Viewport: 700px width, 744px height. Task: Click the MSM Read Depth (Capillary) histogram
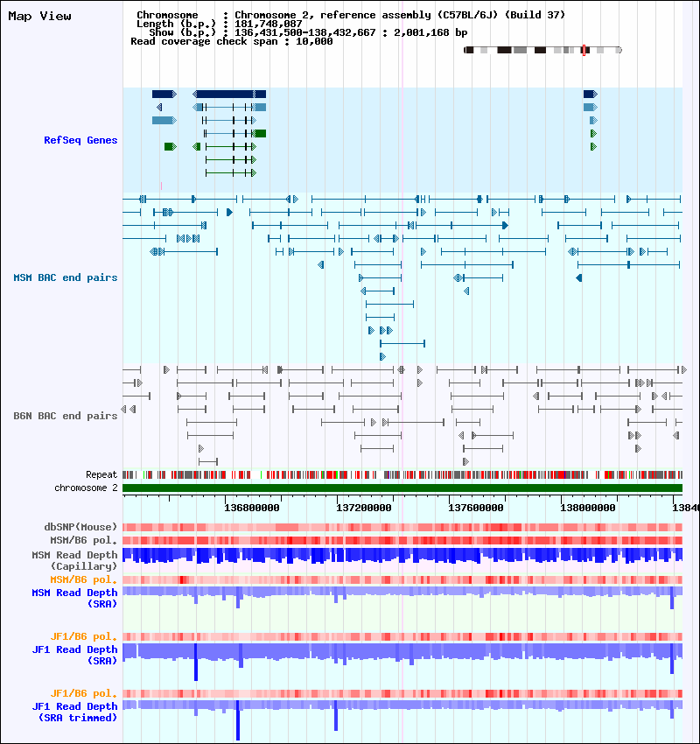(402, 556)
